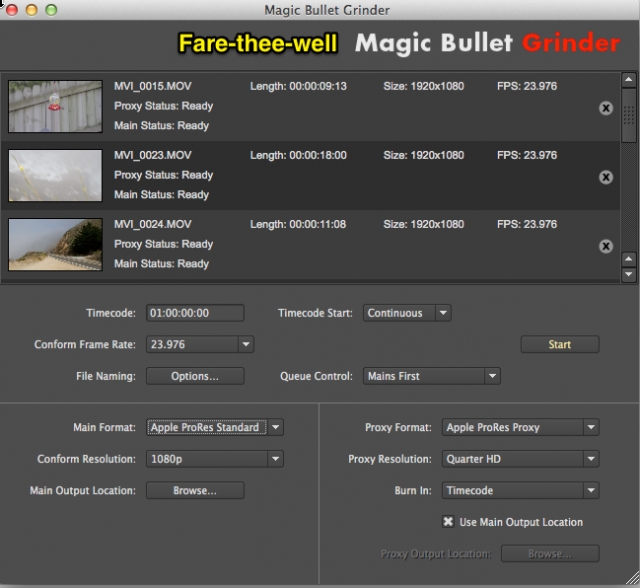Viewport: 640px width, 588px height.
Task: Click the lower scroll up arrow above the down arrow
Action: [629, 259]
